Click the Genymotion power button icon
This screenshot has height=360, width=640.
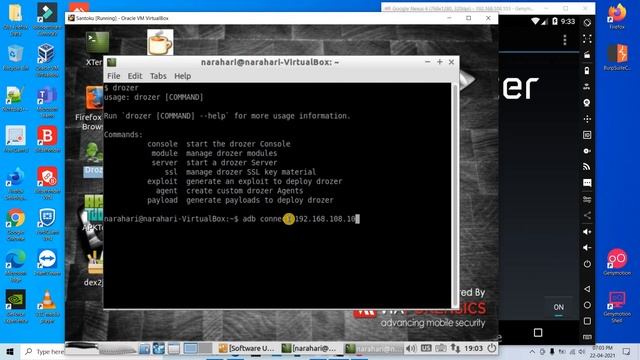[587, 264]
